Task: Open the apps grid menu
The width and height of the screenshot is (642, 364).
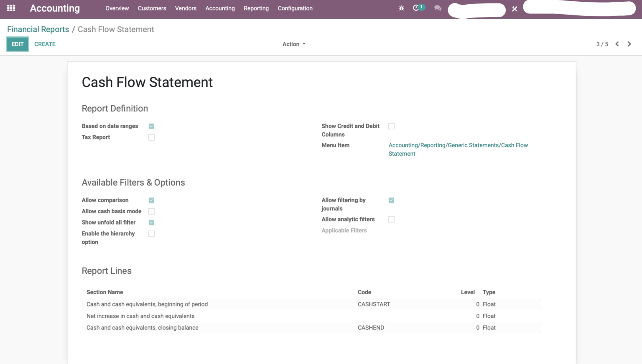Action: click(10, 8)
